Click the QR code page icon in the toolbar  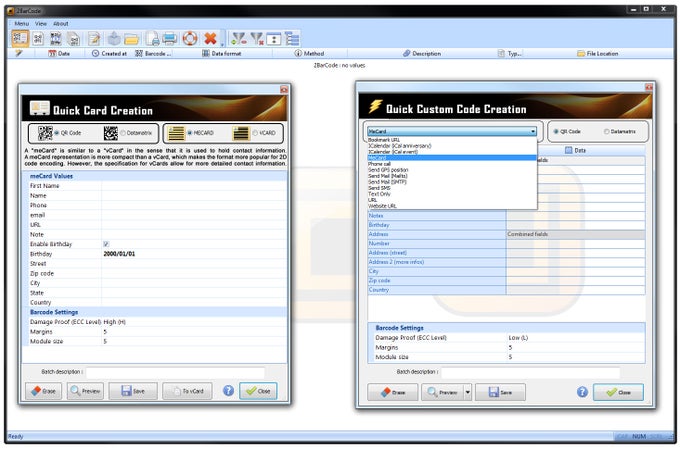[38, 39]
